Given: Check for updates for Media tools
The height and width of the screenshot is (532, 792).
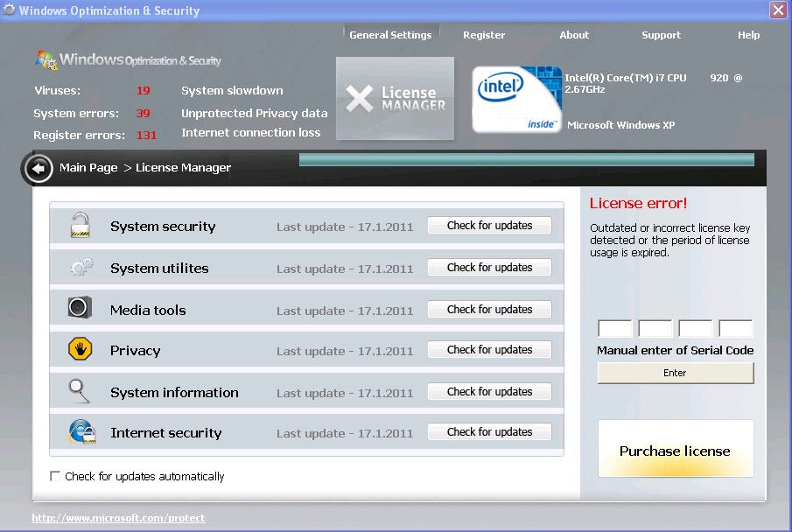Looking at the screenshot, I should (x=489, y=309).
